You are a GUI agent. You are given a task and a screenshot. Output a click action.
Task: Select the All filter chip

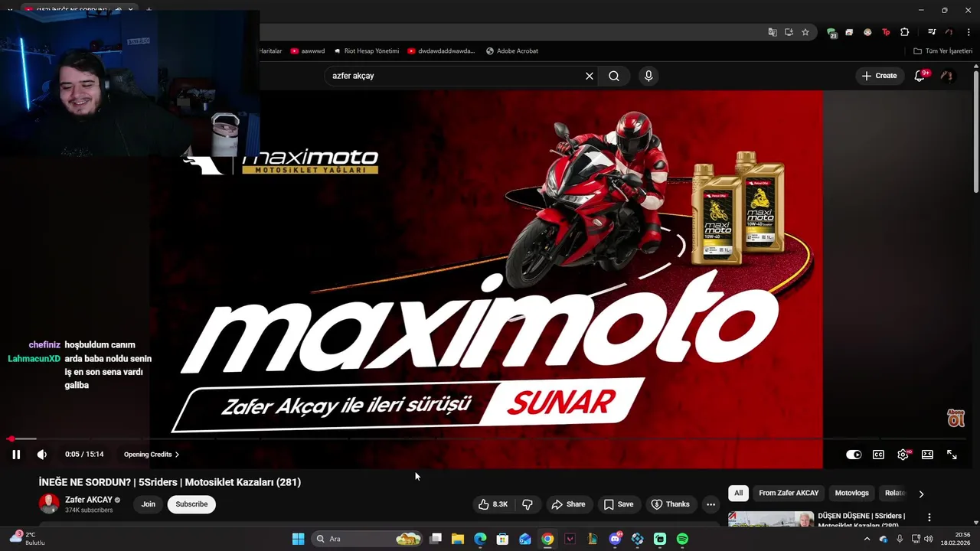pyautogui.click(x=739, y=493)
